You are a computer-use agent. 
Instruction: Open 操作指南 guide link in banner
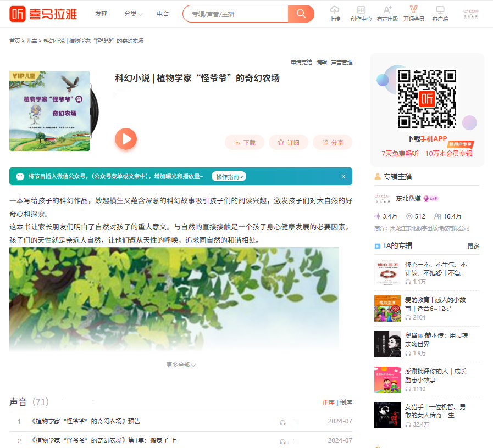click(x=229, y=177)
